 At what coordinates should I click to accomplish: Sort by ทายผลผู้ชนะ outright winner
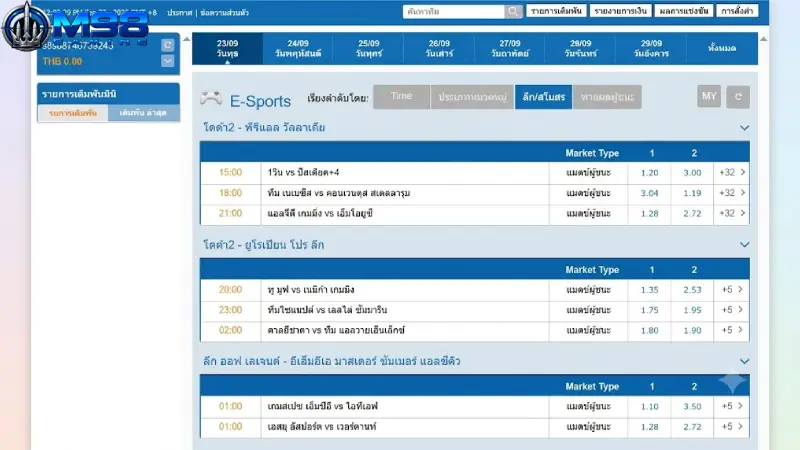(607, 96)
